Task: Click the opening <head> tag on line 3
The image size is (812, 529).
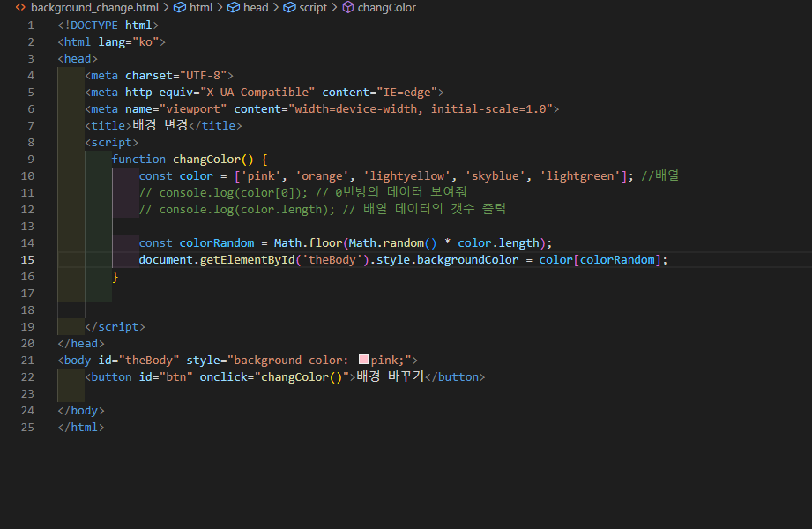Action: (78, 58)
